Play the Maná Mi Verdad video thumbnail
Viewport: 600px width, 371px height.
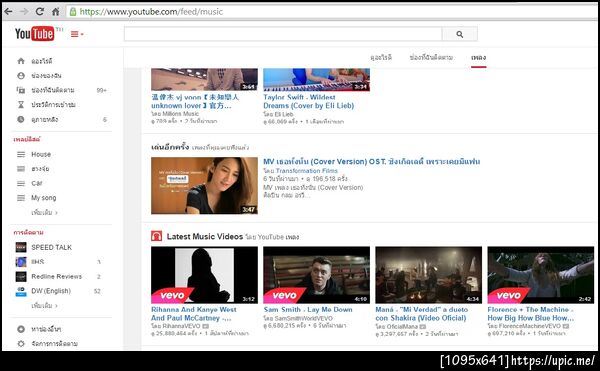(x=429, y=275)
